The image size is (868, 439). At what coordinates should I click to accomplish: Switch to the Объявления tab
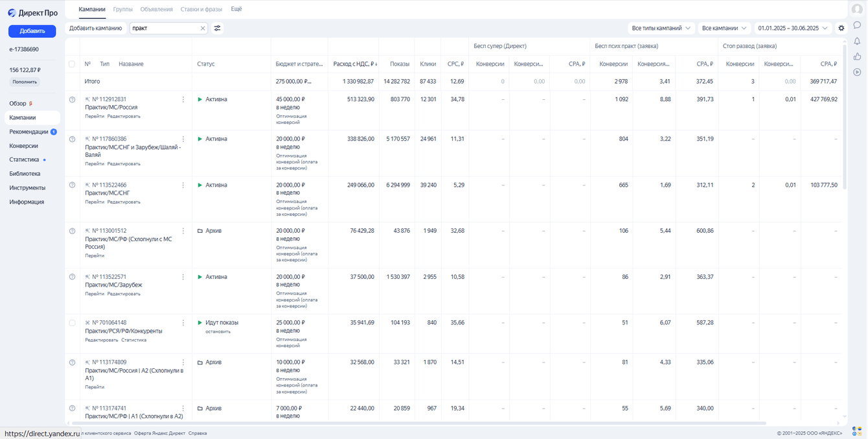(157, 9)
